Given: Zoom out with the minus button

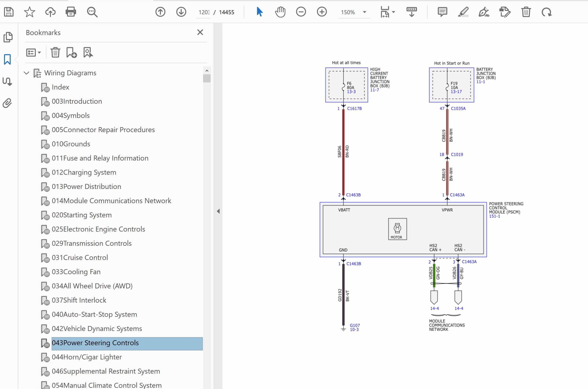Looking at the screenshot, I should click(301, 12).
